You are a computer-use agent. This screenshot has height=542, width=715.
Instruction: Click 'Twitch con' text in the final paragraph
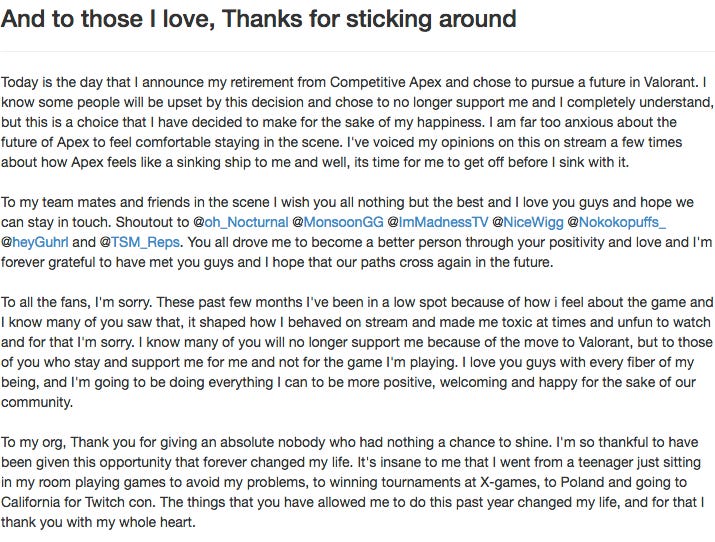click(119, 502)
